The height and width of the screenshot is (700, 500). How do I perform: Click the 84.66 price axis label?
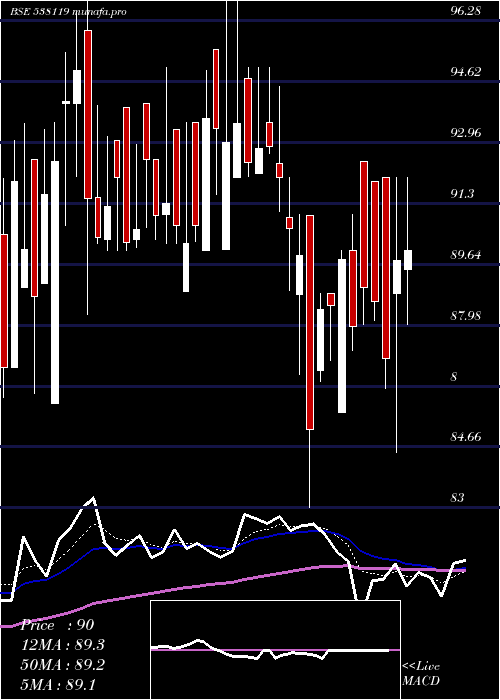tap(465, 437)
